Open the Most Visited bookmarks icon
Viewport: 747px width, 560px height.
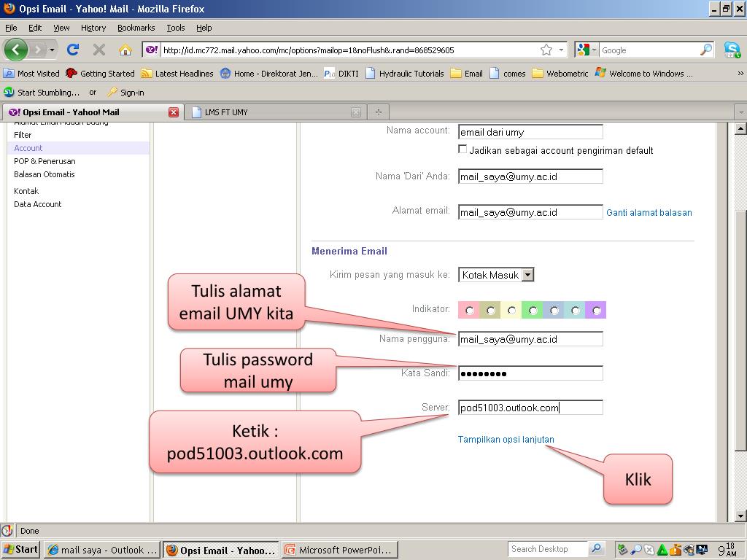(9, 74)
